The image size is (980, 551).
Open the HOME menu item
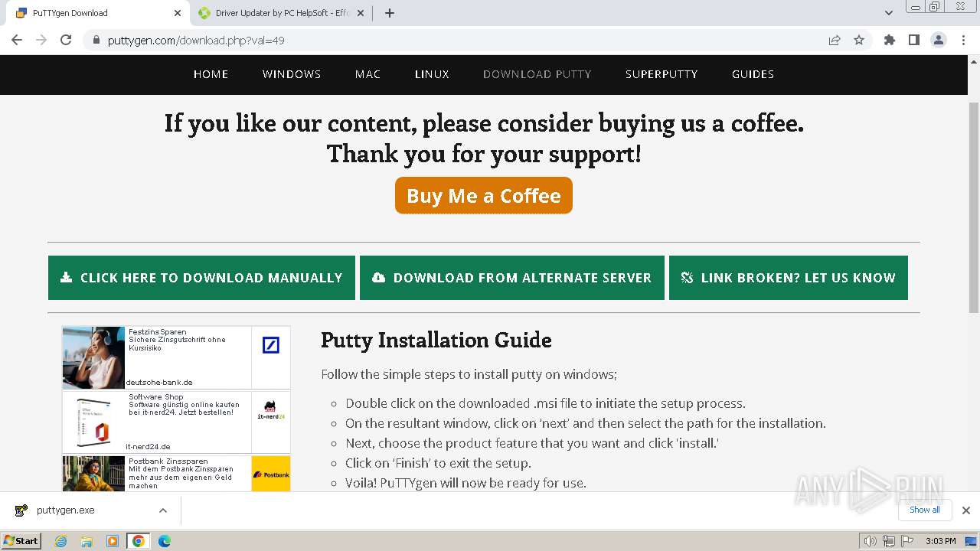pos(211,74)
